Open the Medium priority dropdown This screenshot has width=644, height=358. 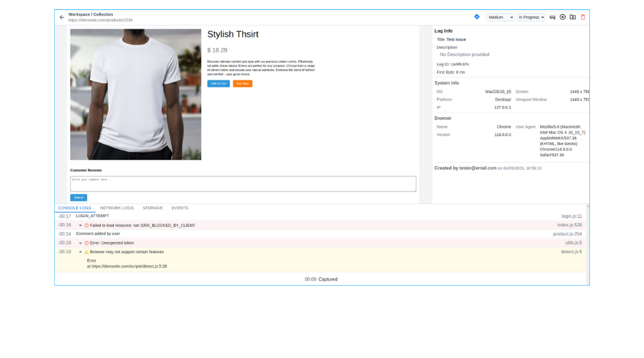coord(500,17)
